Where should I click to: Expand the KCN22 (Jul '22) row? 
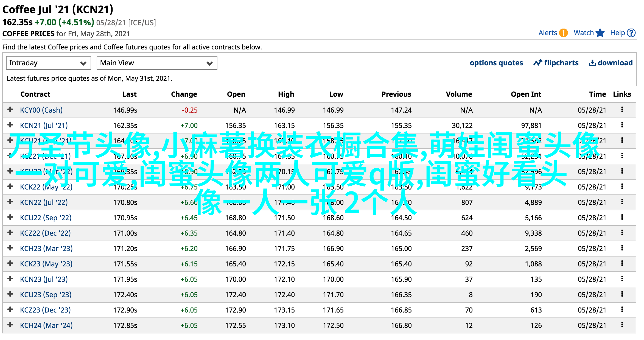10,202
